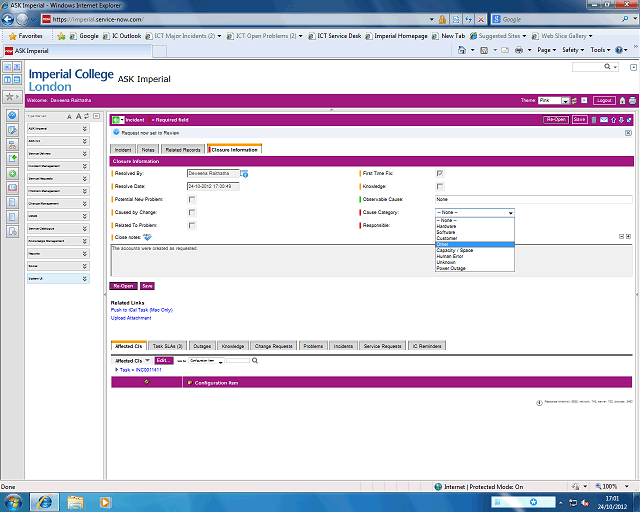Select 'Power Outage' from Cause Category options
Screen dimensions: 640x512
[453, 268]
